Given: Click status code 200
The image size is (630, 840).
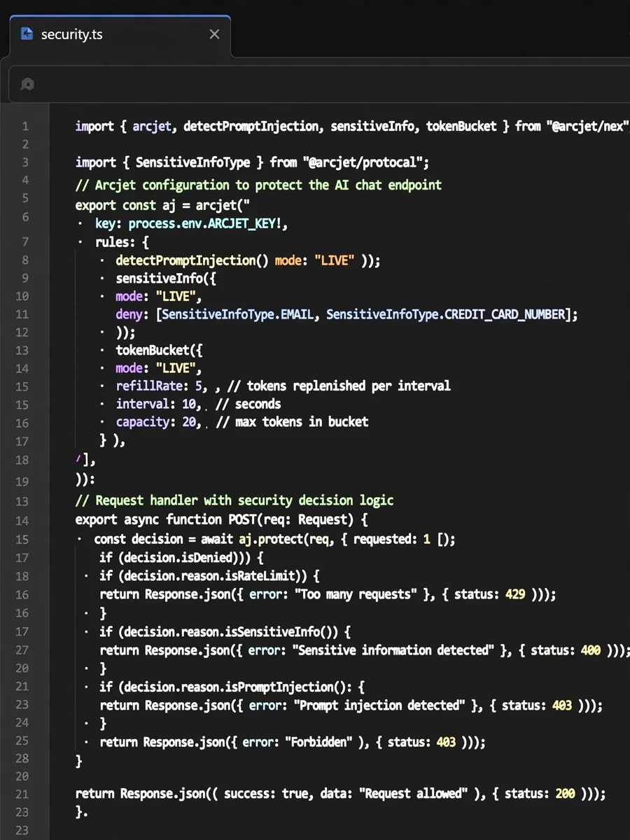Looking at the screenshot, I should 566,793.
